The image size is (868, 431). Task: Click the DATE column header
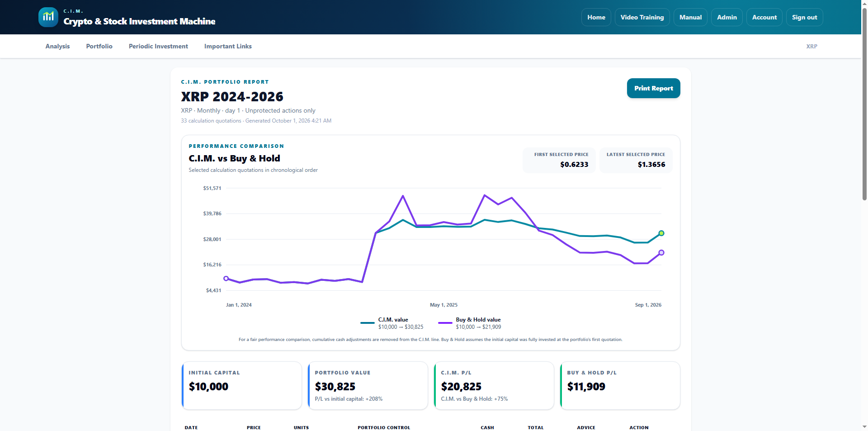(x=191, y=427)
